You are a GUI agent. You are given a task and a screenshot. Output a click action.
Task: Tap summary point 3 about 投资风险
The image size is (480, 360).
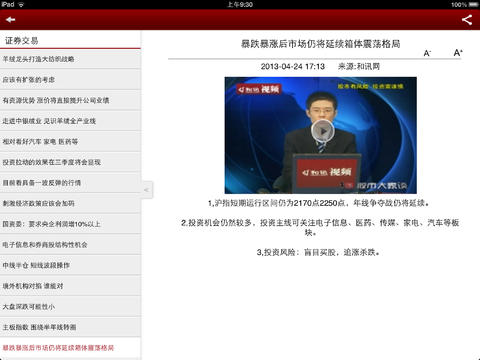point(318,252)
